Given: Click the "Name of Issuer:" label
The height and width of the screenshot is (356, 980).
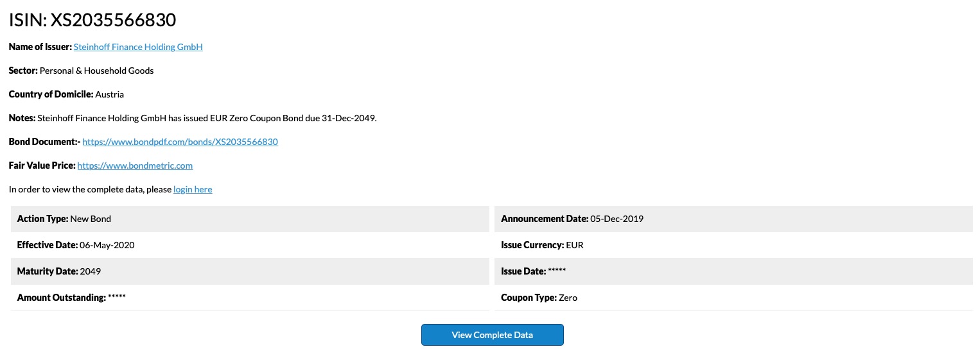Looking at the screenshot, I should [x=40, y=47].
